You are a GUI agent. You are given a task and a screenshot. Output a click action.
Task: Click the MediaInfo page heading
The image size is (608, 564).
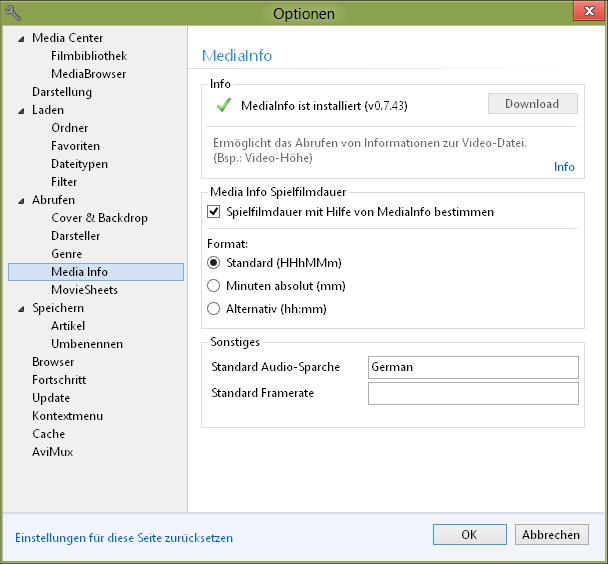click(x=237, y=55)
